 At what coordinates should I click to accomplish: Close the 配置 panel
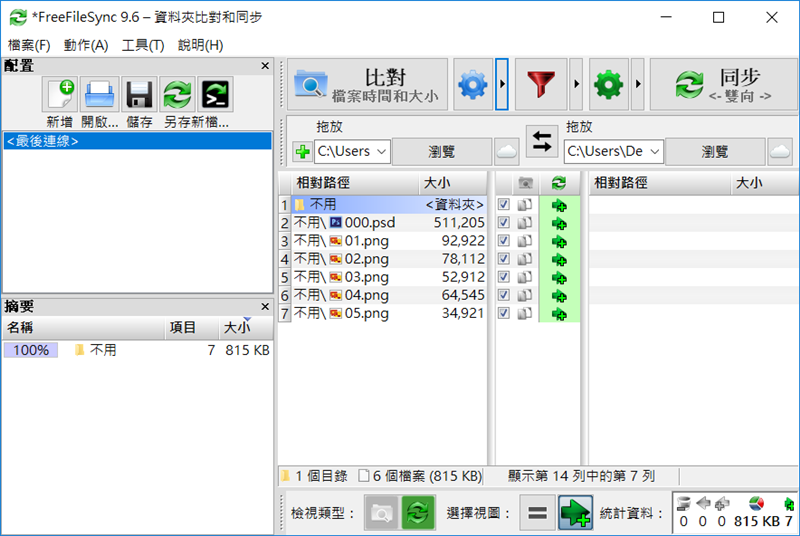click(265, 66)
